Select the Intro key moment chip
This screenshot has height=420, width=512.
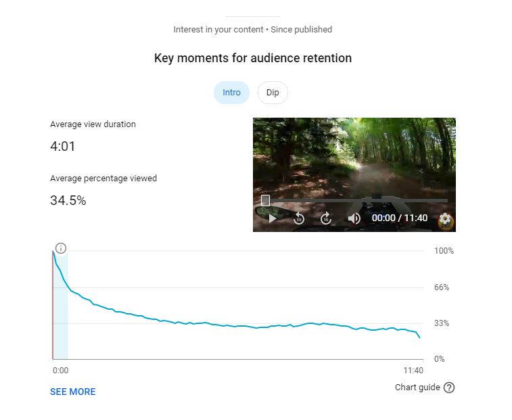tap(231, 93)
